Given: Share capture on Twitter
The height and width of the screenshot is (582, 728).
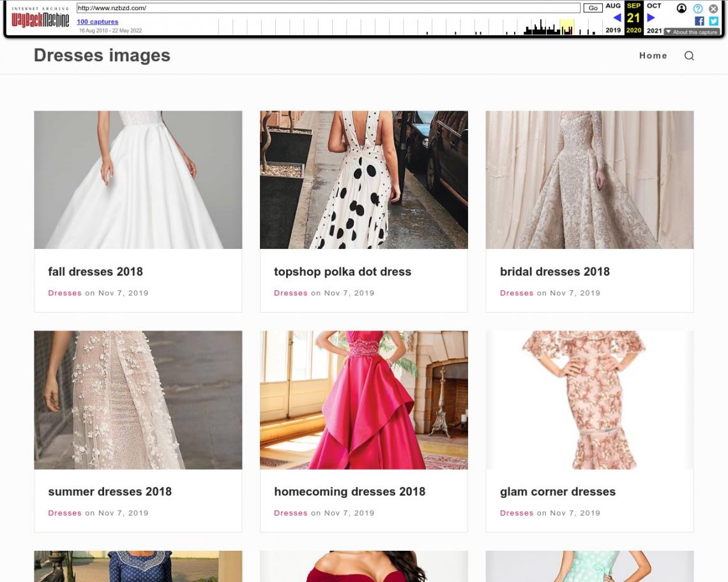Looking at the screenshot, I should pyautogui.click(x=714, y=21).
